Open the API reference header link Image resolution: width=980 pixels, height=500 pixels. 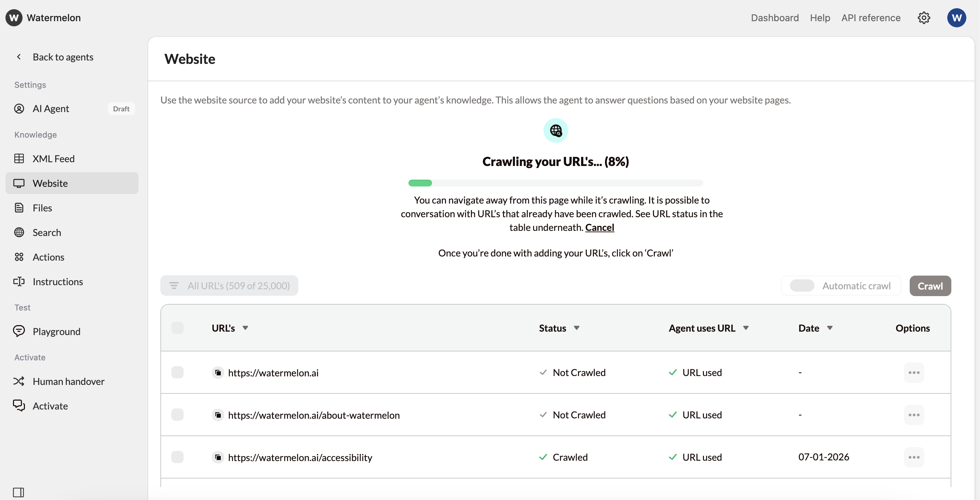pyautogui.click(x=871, y=17)
